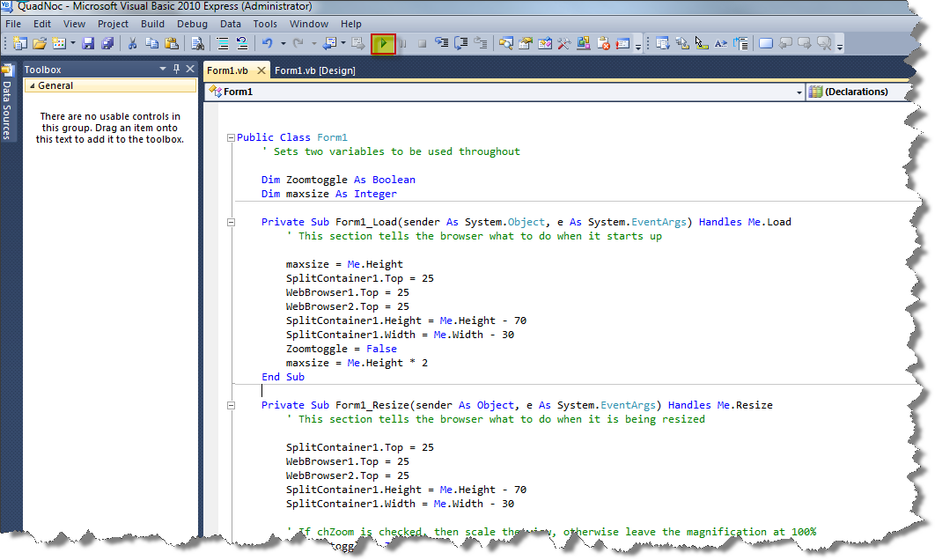The image size is (935, 560).
Task: Click the Open File folder icon
Action: pyautogui.click(x=40, y=43)
